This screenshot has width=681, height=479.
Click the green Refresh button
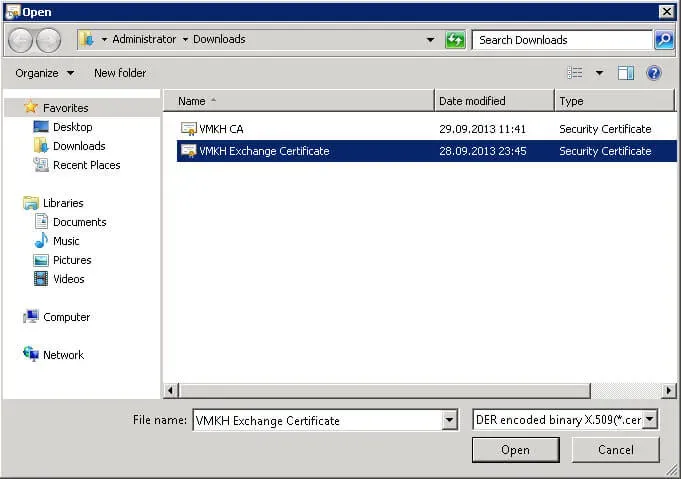pyautogui.click(x=455, y=40)
